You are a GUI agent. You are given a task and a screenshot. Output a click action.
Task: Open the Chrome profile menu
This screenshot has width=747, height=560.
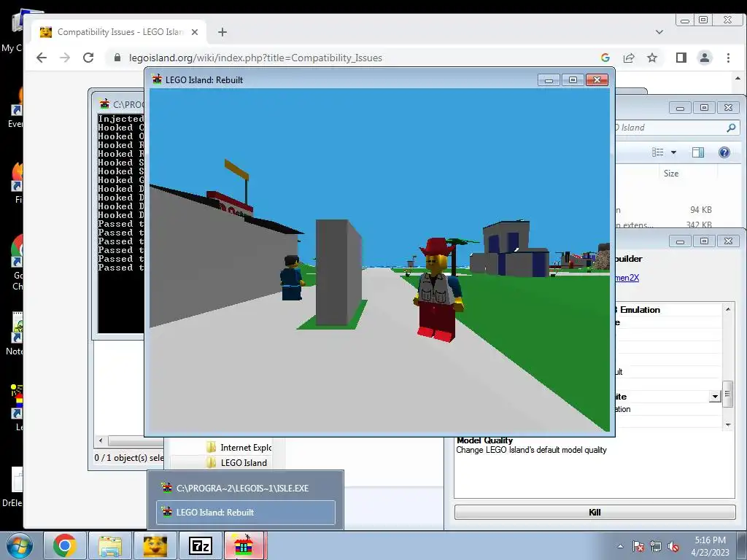coord(705,58)
